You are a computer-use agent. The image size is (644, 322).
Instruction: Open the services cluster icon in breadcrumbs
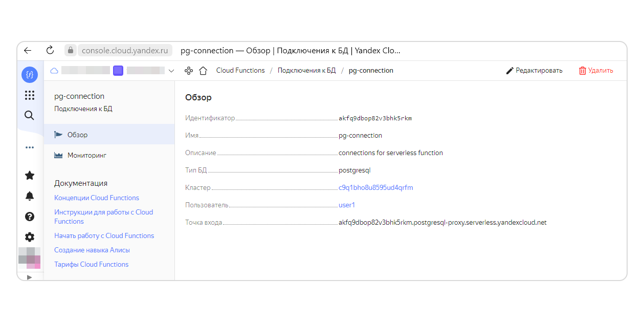[x=189, y=71]
